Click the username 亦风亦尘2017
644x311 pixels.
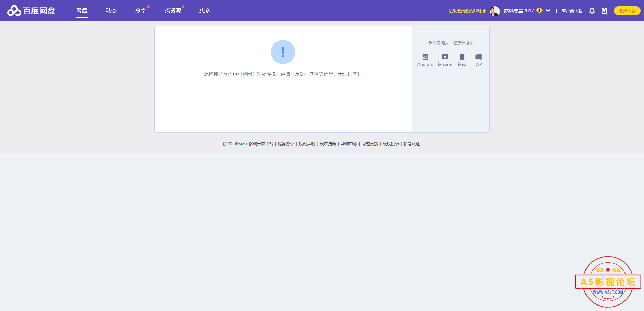pos(519,11)
